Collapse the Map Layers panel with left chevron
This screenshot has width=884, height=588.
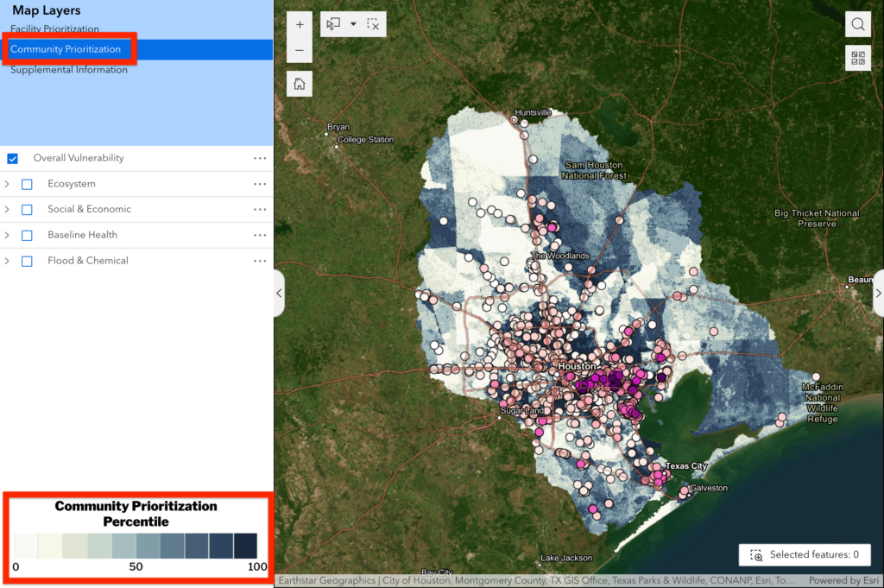tap(278, 294)
